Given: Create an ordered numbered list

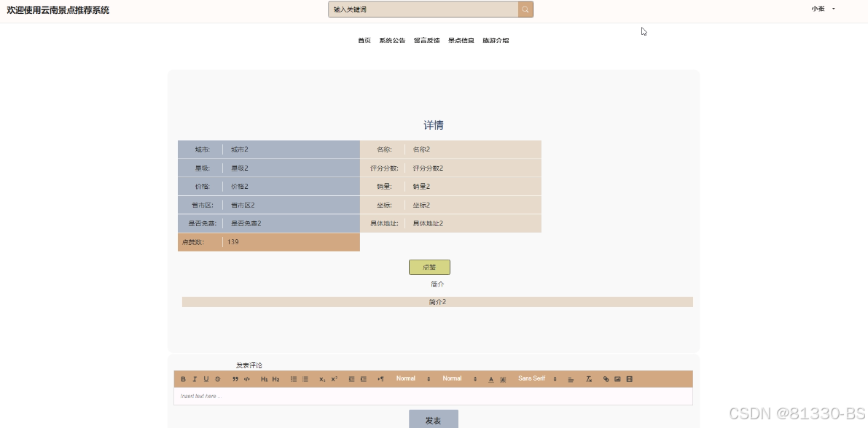Looking at the screenshot, I should [x=294, y=379].
